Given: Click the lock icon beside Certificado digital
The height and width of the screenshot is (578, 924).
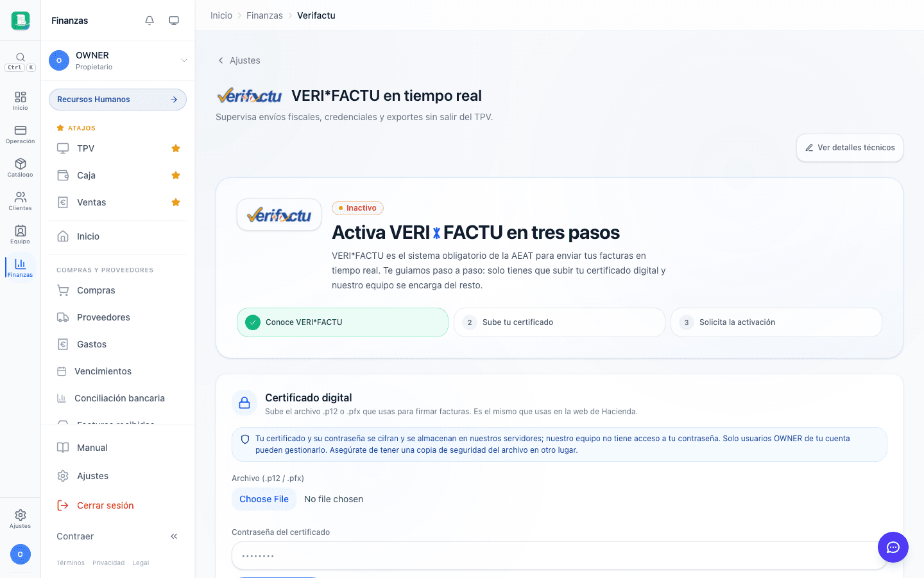Looking at the screenshot, I should (x=244, y=403).
